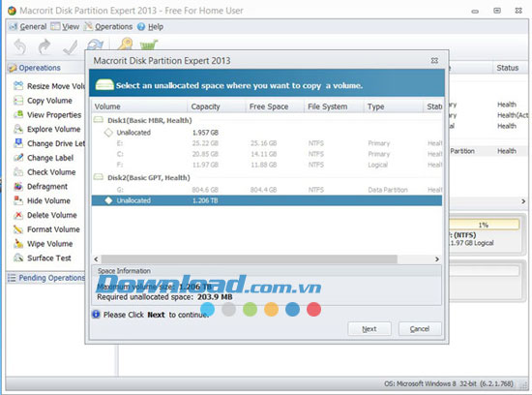532x395 pixels.
Task: Click the key registration toolbar icon
Action: tap(125, 44)
